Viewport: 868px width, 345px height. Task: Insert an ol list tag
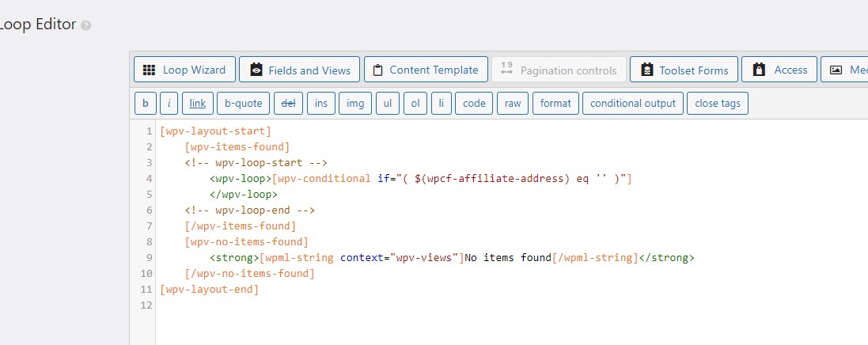pyautogui.click(x=415, y=103)
